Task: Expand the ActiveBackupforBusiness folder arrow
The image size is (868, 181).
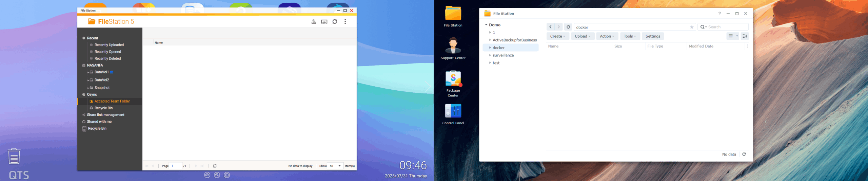Action: click(x=490, y=40)
